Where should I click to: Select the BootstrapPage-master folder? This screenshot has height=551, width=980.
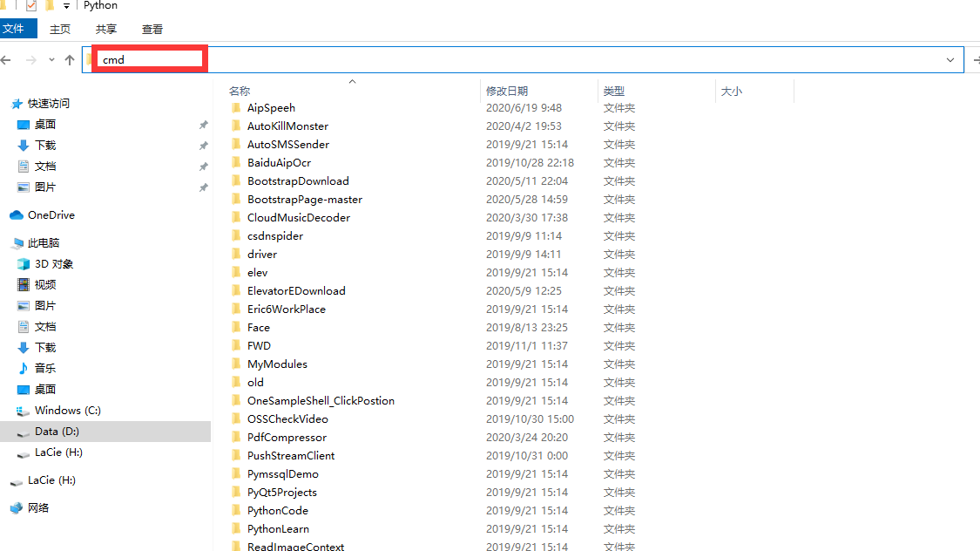(x=305, y=199)
